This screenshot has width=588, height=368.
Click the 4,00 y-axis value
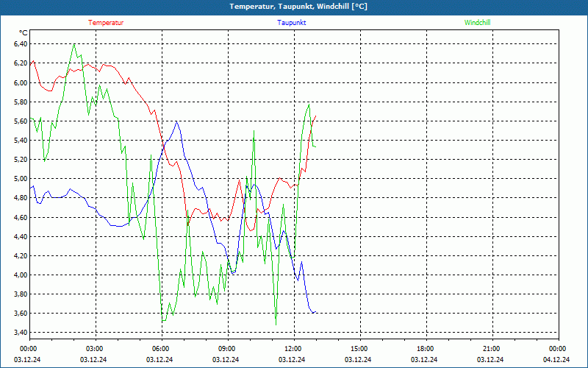[21, 275]
